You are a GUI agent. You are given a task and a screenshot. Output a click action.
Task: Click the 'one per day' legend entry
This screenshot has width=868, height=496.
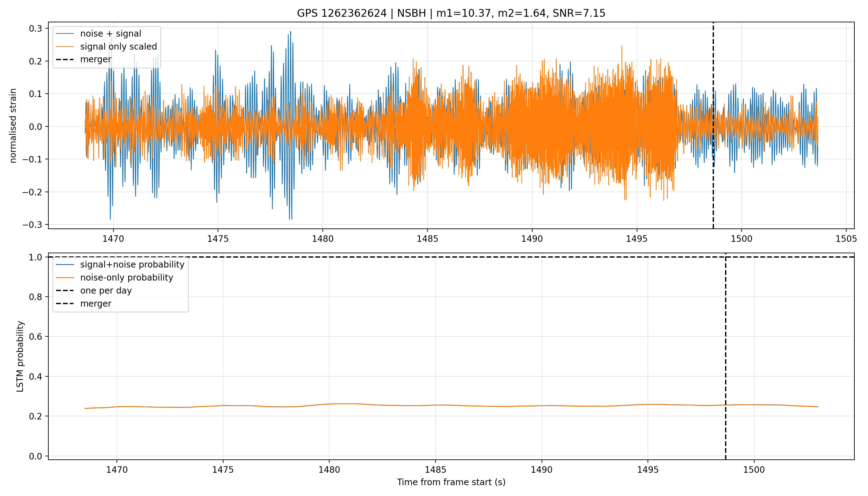tap(94, 290)
